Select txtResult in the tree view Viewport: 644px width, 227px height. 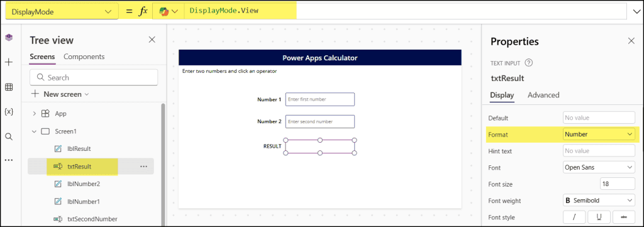(x=79, y=166)
